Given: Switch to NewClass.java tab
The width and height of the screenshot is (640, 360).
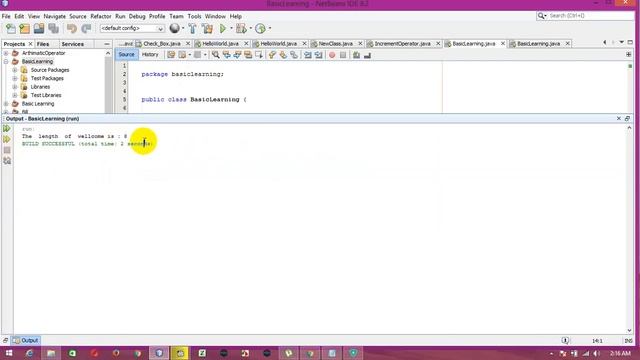Looking at the screenshot, I should click(336, 44).
